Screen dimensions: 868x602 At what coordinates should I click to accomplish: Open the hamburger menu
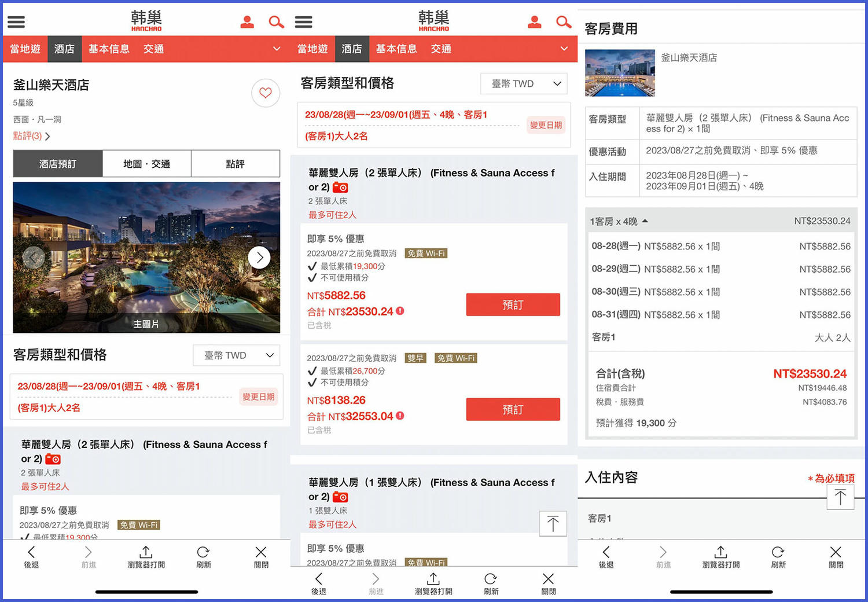point(16,21)
